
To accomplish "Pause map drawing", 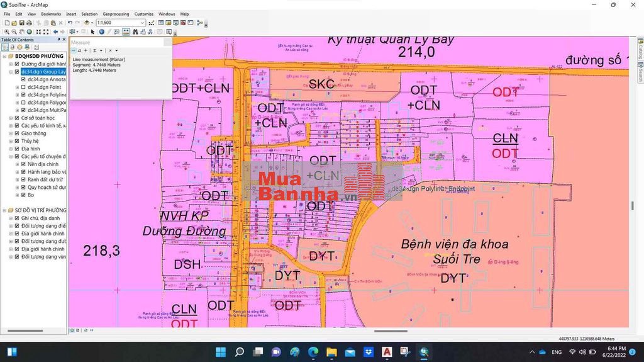I will [x=92, y=330].
